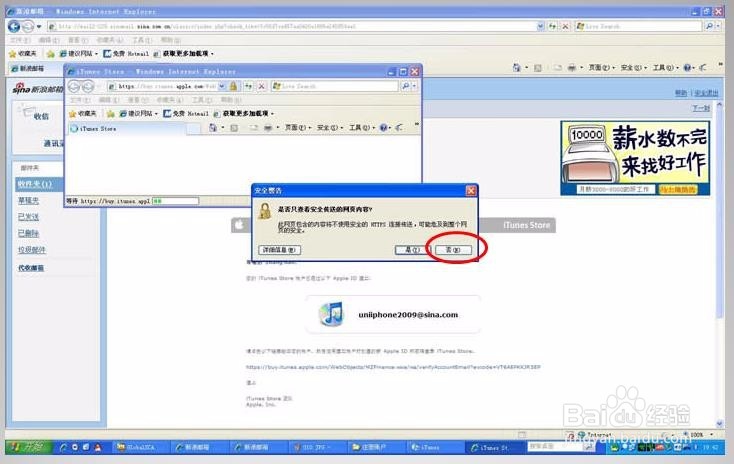Click the Print icon in the iTunes window's command bar

[x=268, y=128]
